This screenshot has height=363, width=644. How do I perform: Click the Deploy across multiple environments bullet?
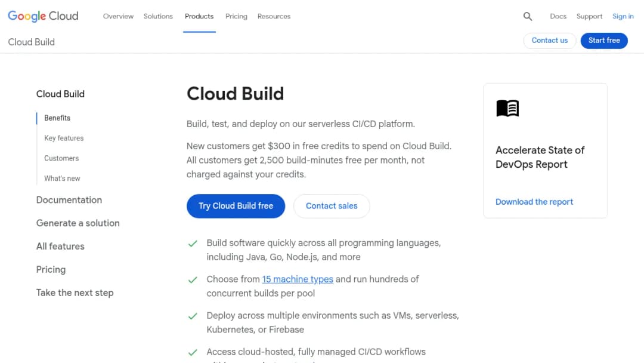[333, 323]
